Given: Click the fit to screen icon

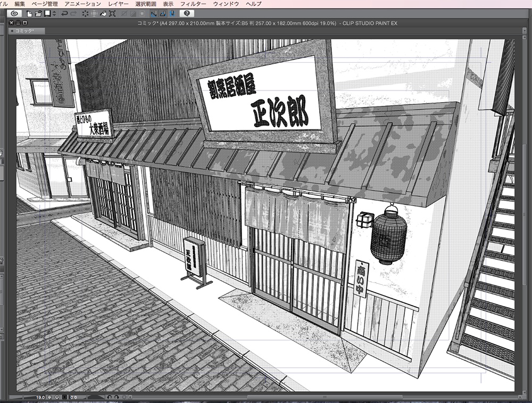Looking at the screenshot, I should (x=64, y=397).
